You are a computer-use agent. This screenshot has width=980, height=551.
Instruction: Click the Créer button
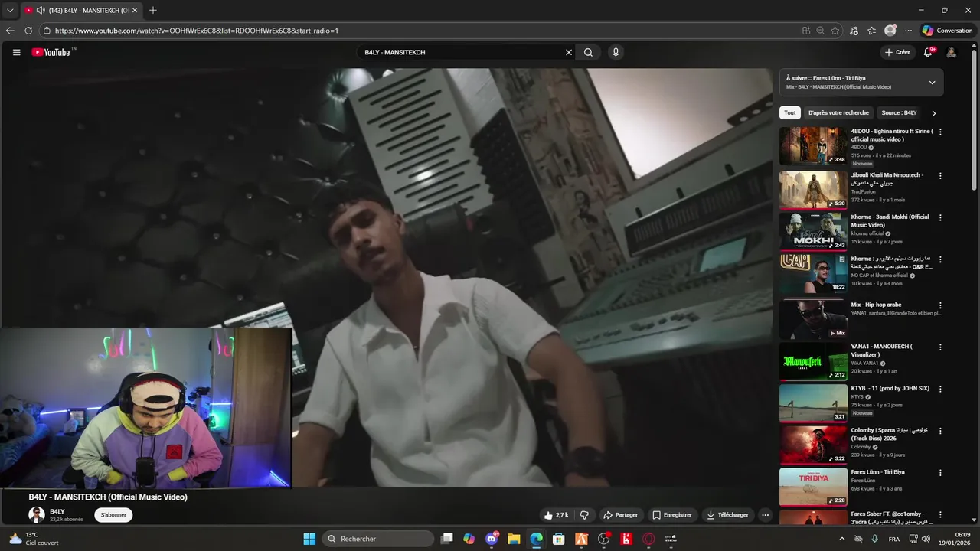(x=897, y=52)
